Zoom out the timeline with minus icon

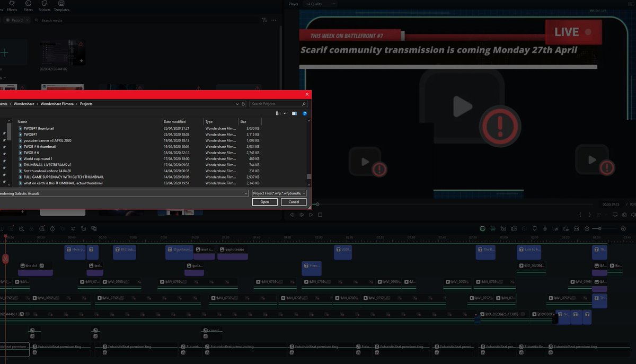coord(587,228)
